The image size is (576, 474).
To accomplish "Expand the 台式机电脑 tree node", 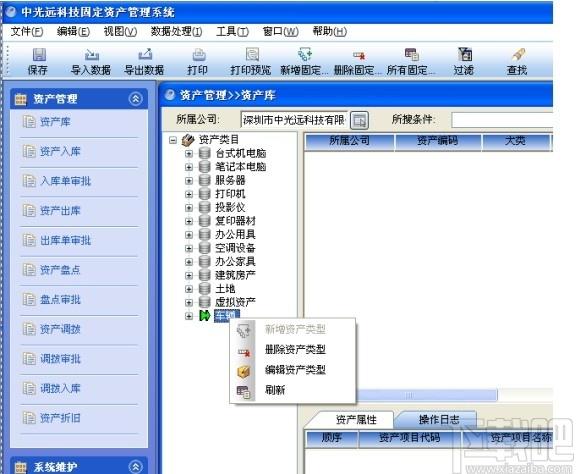I will pos(189,154).
